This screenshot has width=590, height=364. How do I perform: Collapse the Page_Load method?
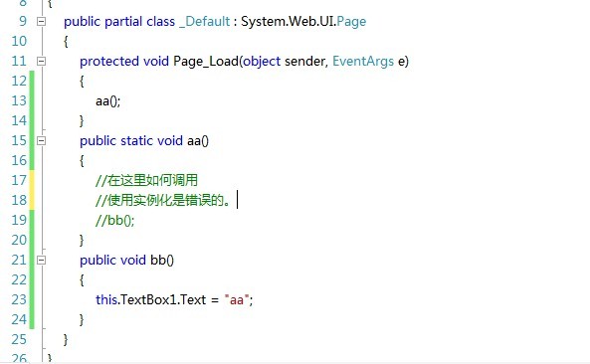[x=41, y=61]
